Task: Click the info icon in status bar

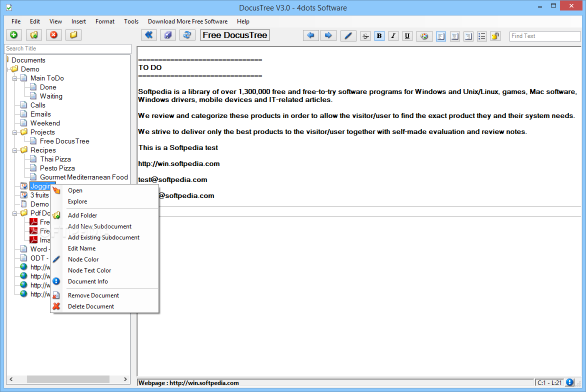Action: click(570, 382)
